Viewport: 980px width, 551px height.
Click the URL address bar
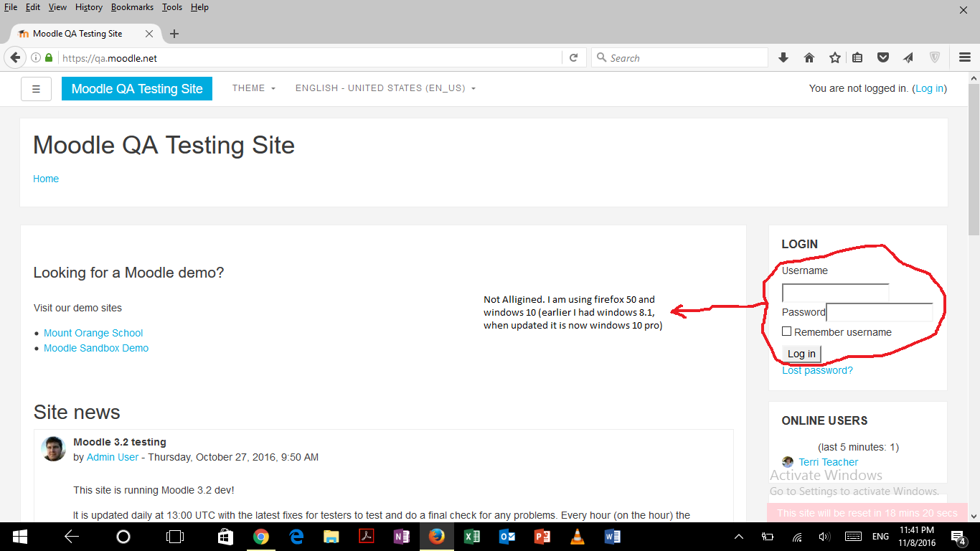click(308, 58)
